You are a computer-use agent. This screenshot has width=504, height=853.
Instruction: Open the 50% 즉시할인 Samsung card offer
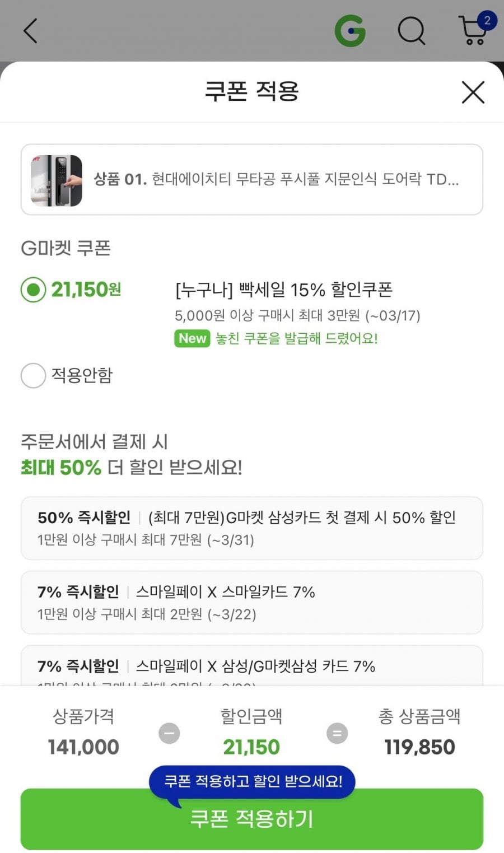(251, 528)
